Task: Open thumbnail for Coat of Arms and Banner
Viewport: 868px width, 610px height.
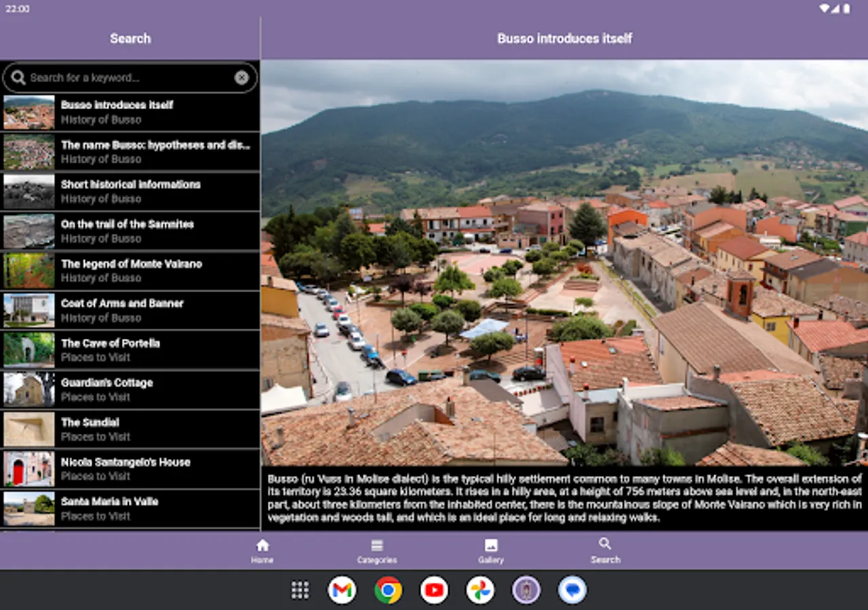Action: (28, 310)
